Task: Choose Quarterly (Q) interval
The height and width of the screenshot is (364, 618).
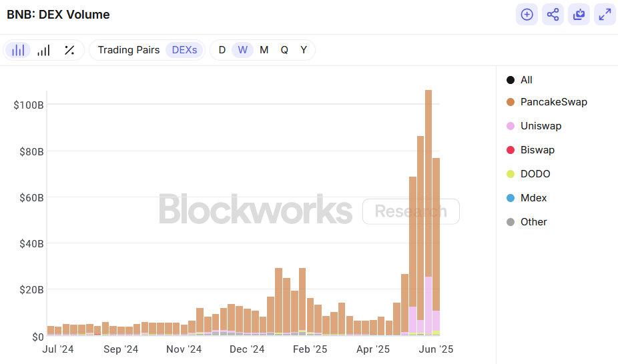Action: point(284,50)
